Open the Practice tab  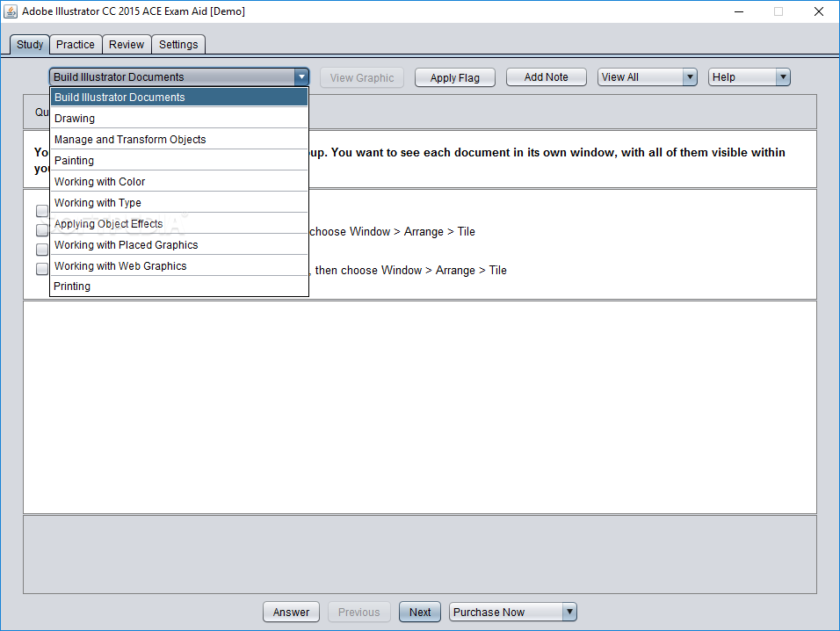(x=75, y=45)
